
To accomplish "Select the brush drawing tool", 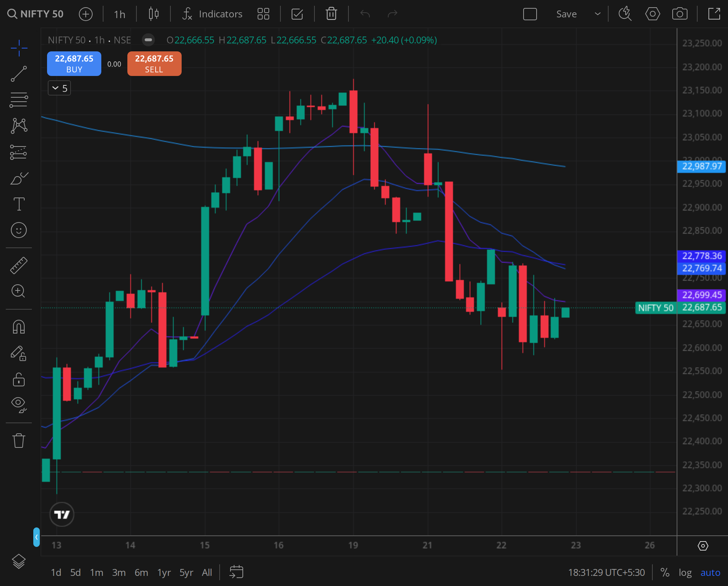I will (19, 178).
